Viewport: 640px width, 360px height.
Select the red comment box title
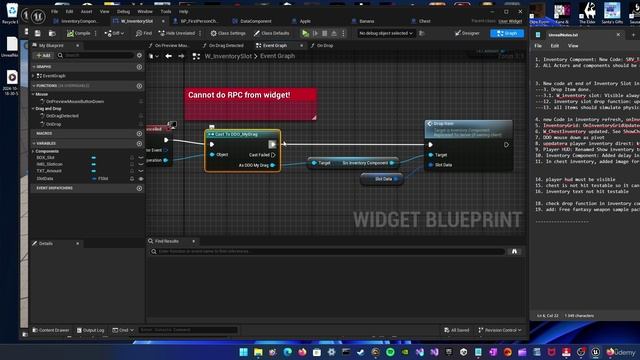[239, 95]
